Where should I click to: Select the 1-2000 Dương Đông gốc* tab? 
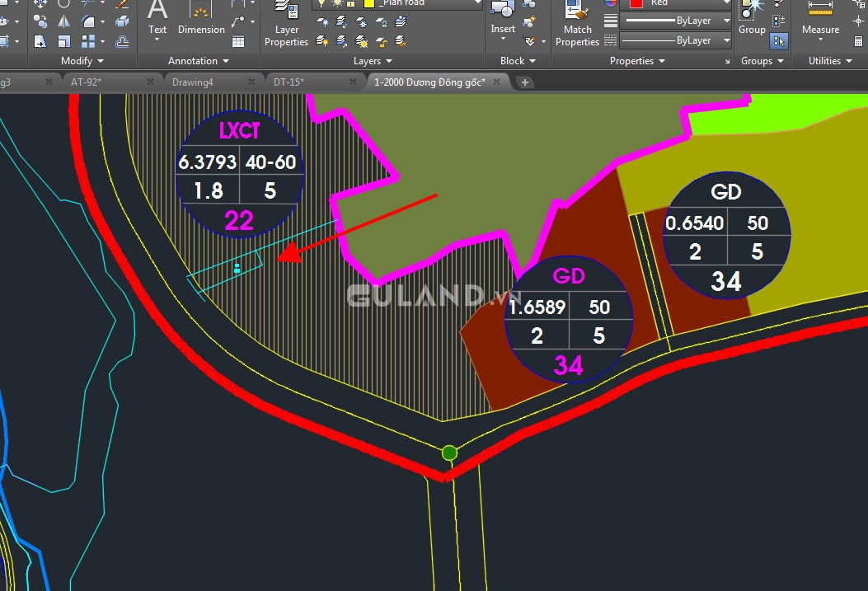pyautogui.click(x=429, y=82)
